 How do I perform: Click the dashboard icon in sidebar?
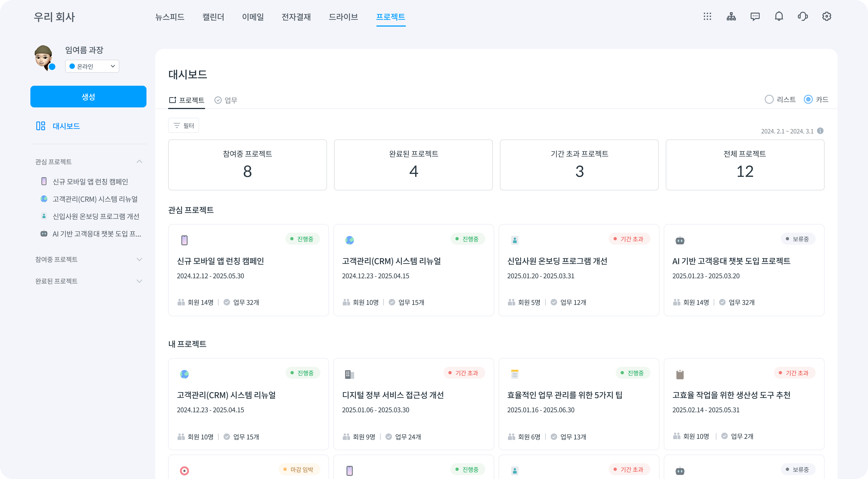click(x=41, y=126)
